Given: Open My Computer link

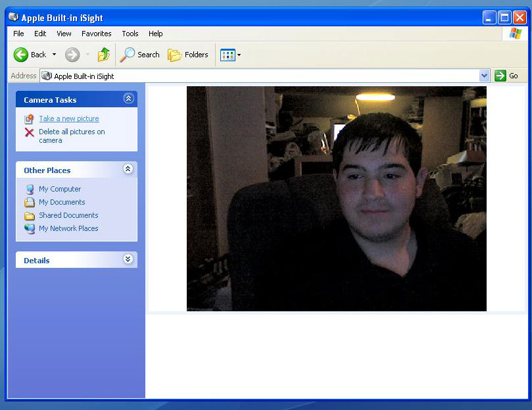Looking at the screenshot, I should click(60, 189).
